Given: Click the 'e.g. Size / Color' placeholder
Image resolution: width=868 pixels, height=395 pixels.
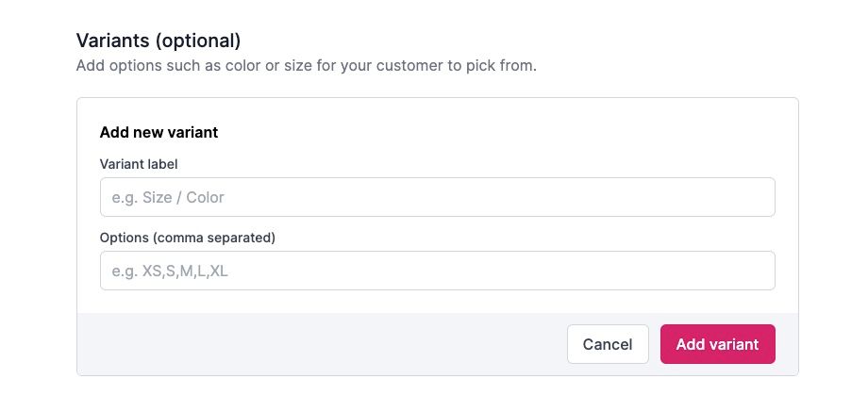Looking at the screenshot, I should coord(168,197).
